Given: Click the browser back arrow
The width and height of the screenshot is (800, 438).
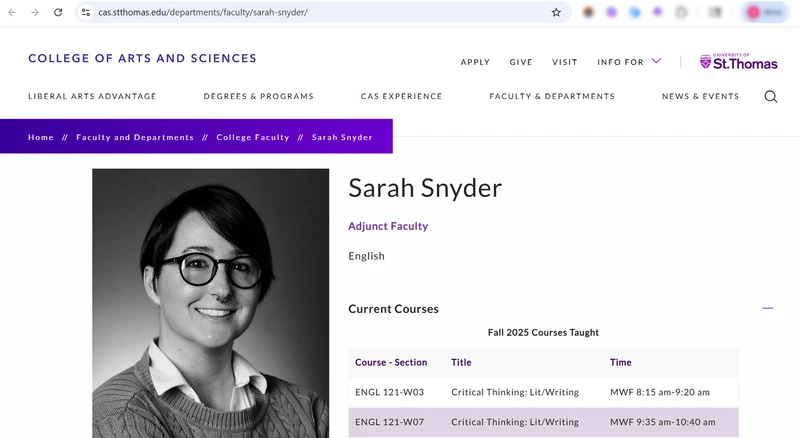Looking at the screenshot, I should pyautogui.click(x=12, y=12).
